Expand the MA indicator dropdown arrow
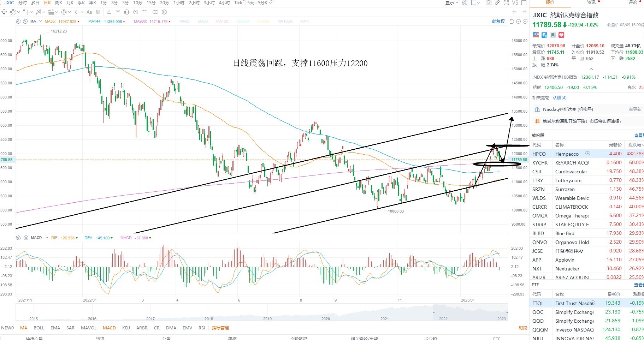 click(x=40, y=22)
